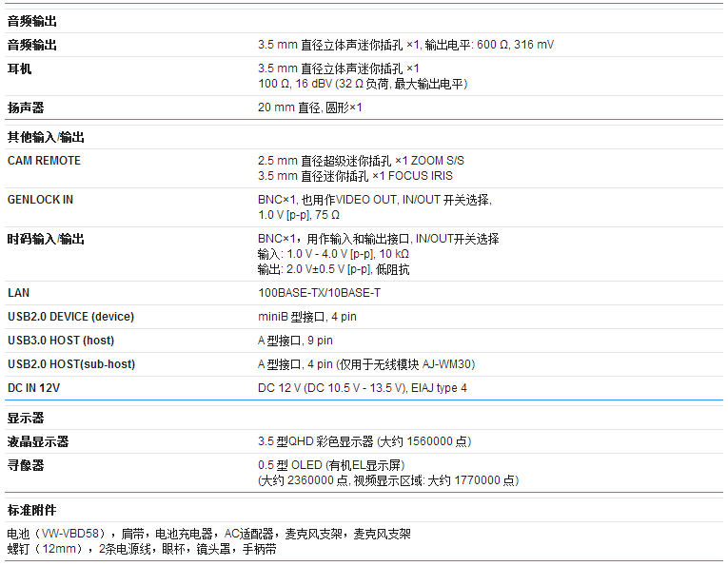Select the 液晶显示器 row label

(38, 441)
